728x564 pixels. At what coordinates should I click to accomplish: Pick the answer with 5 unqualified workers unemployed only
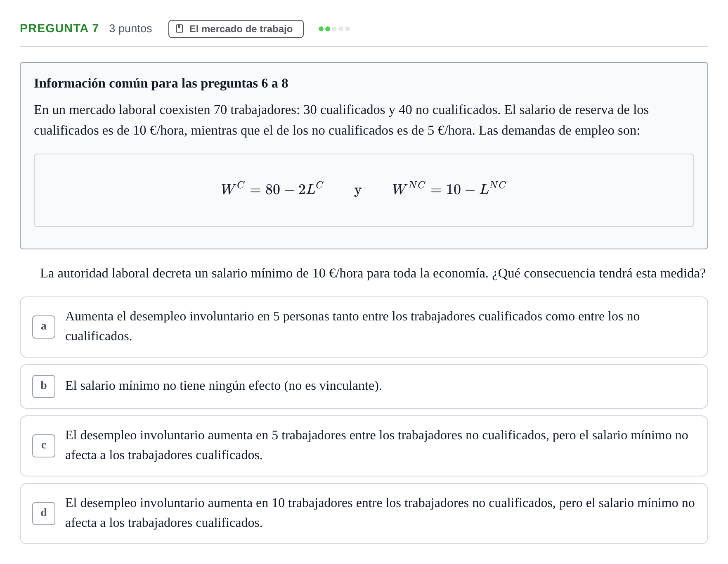pos(364,446)
